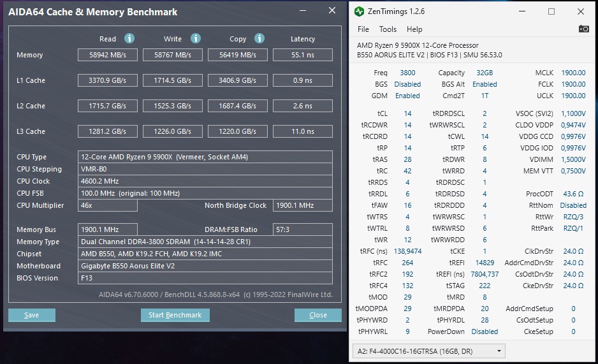The image size is (598, 364).
Task: Select the Memory Write value 58767 MB/s
Action: 173,55
